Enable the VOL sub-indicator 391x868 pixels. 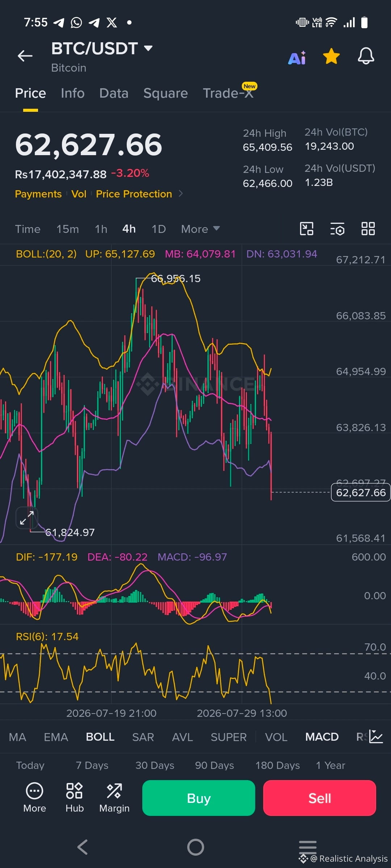276,737
